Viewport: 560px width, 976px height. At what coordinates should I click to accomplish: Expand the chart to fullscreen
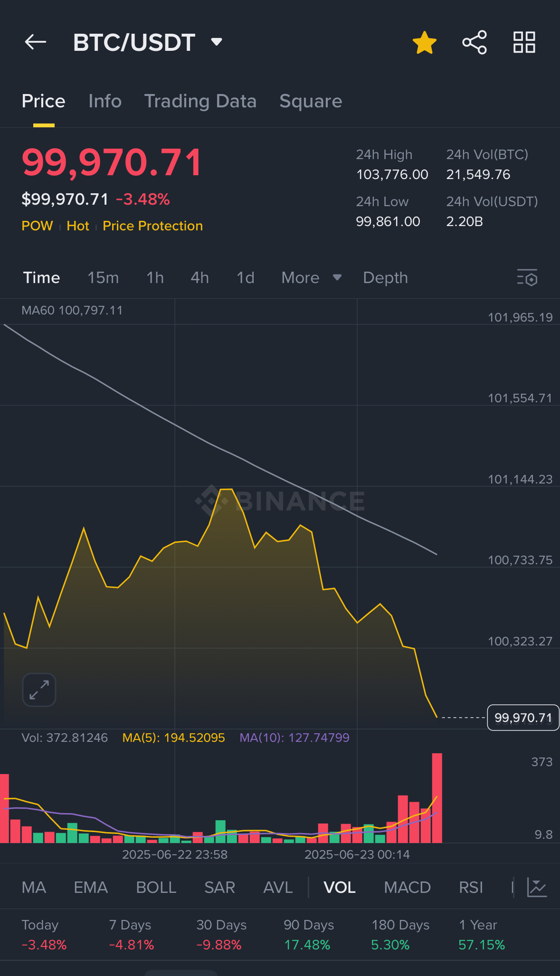tap(39, 690)
